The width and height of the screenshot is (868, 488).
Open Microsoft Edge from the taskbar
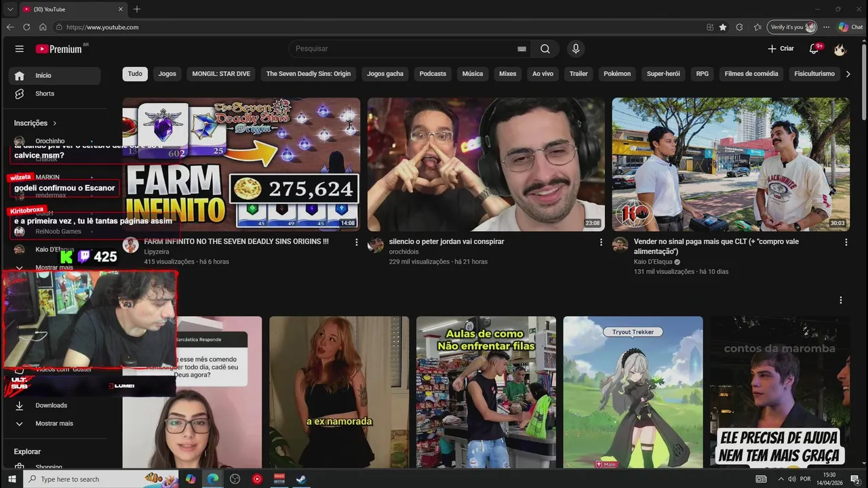pos(212,479)
